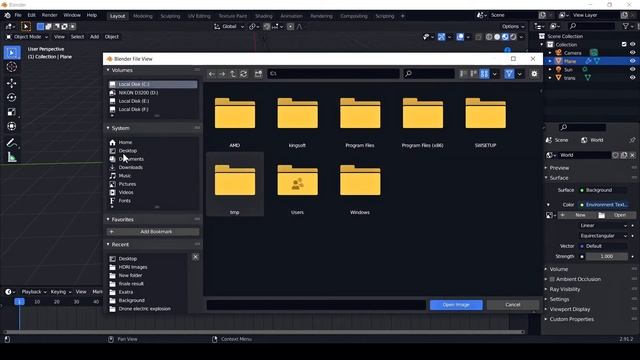The height and width of the screenshot is (360, 640).
Task: Open the Linear interpolation dropdown
Action: (x=603, y=225)
